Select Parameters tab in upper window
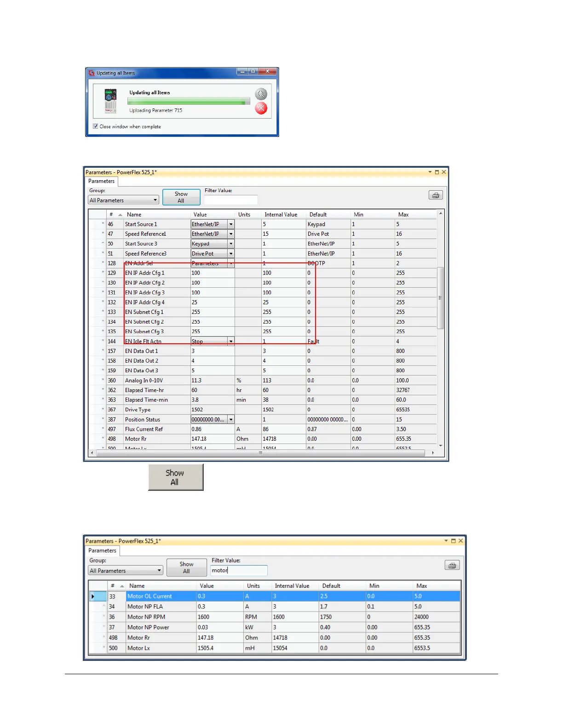 pyautogui.click(x=102, y=181)
